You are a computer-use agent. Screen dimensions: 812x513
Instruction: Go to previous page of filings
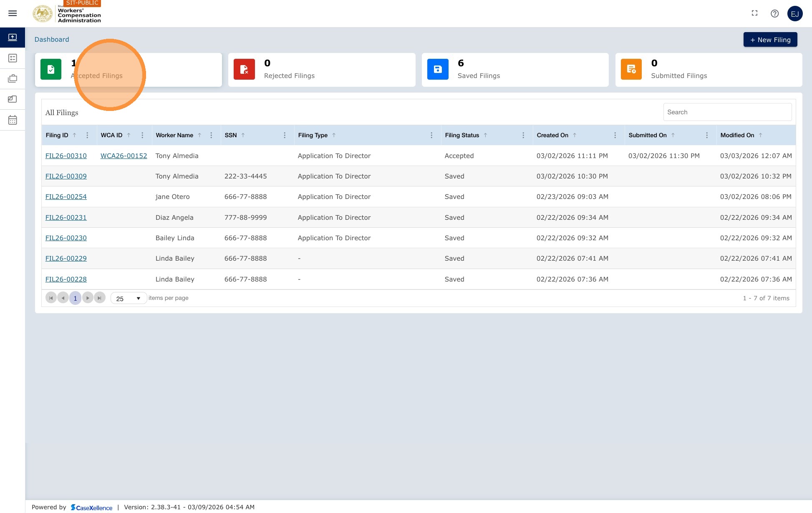pos(63,298)
